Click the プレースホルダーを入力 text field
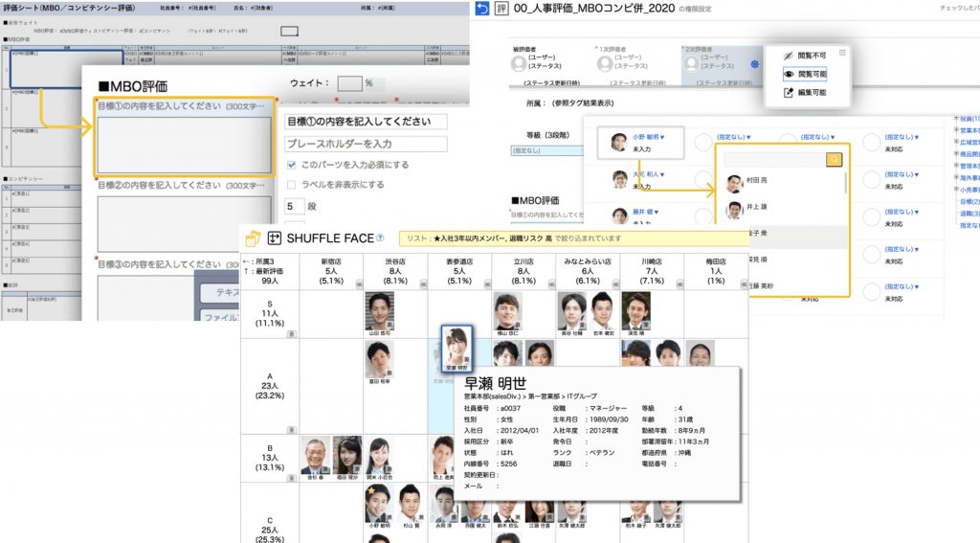Screen dimensions: 980x543 tap(366, 144)
